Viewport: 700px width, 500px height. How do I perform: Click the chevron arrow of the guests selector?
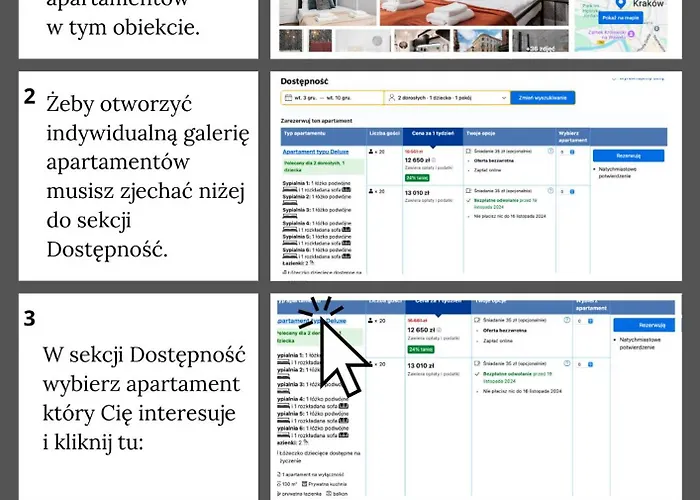(x=504, y=98)
